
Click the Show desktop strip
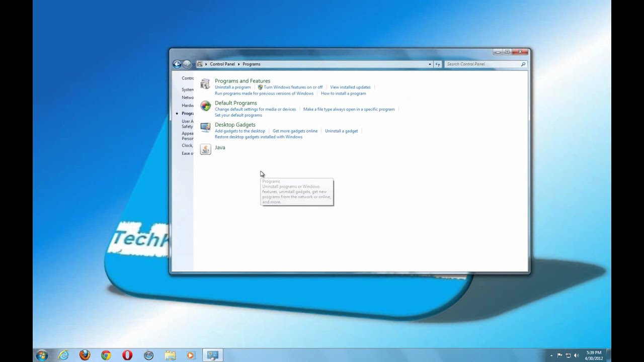(x=608, y=355)
